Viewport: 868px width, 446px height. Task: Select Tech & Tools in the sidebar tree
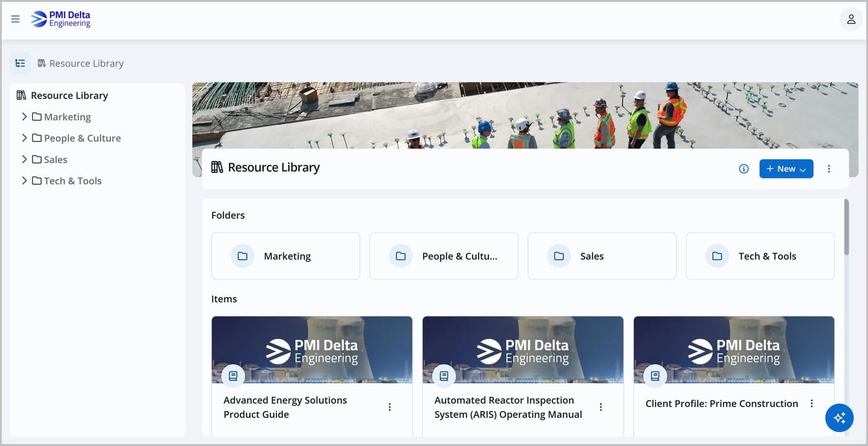point(73,181)
